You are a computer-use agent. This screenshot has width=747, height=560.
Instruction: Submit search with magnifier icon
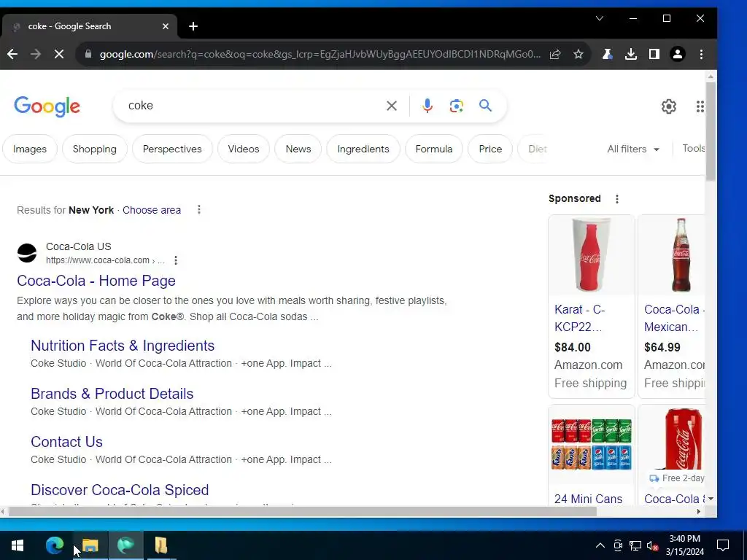coord(485,106)
